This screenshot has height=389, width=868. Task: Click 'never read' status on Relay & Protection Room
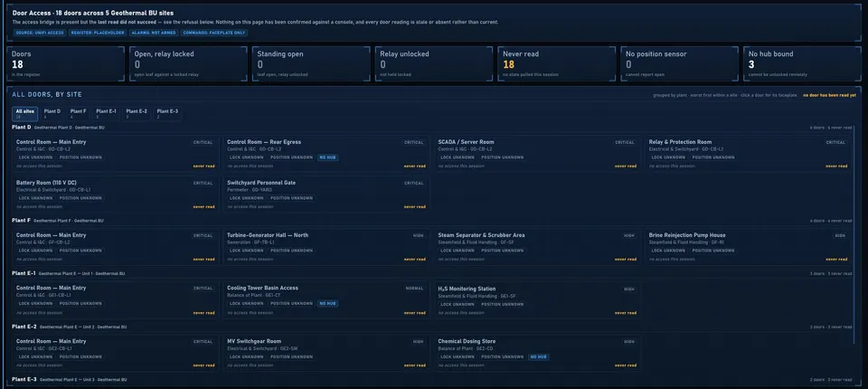pos(836,166)
